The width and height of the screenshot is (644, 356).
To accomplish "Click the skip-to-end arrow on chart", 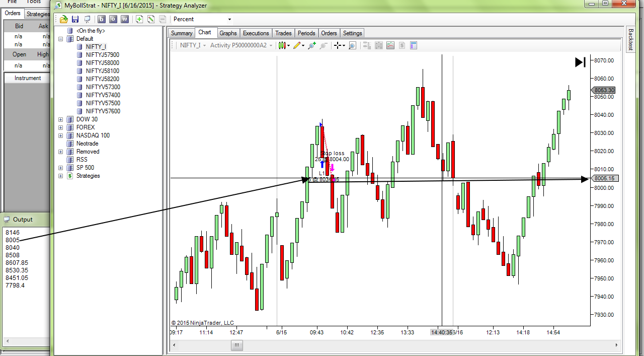I will pos(580,62).
